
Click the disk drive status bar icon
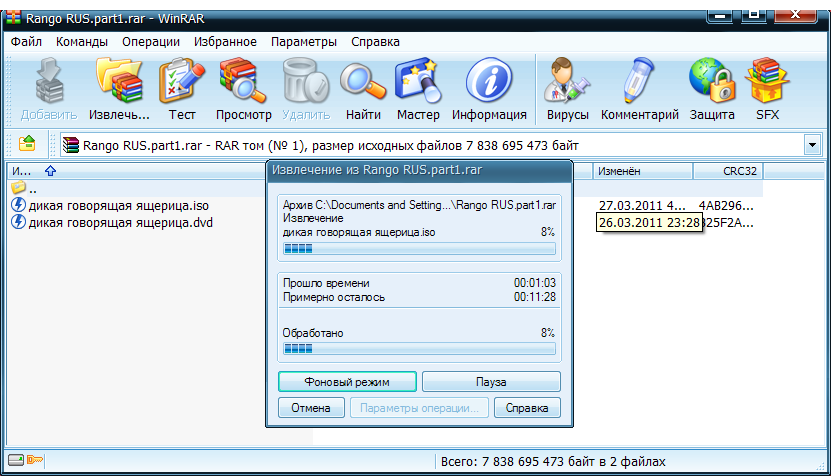pyautogui.click(x=16, y=460)
